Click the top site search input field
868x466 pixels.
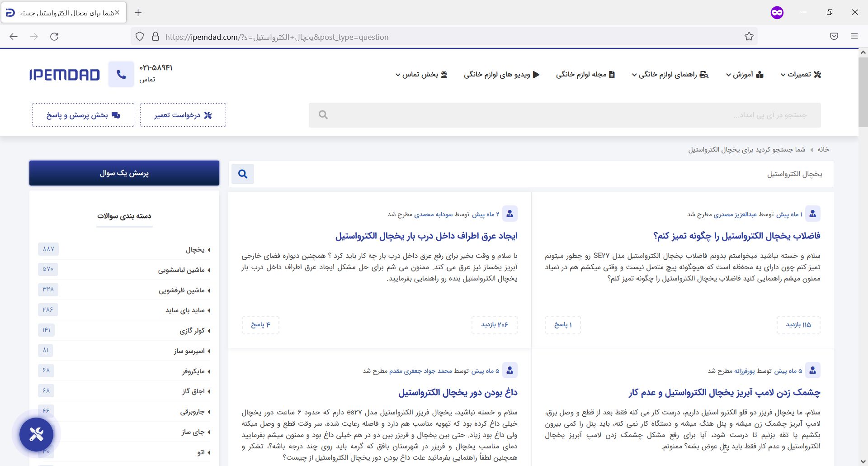565,115
